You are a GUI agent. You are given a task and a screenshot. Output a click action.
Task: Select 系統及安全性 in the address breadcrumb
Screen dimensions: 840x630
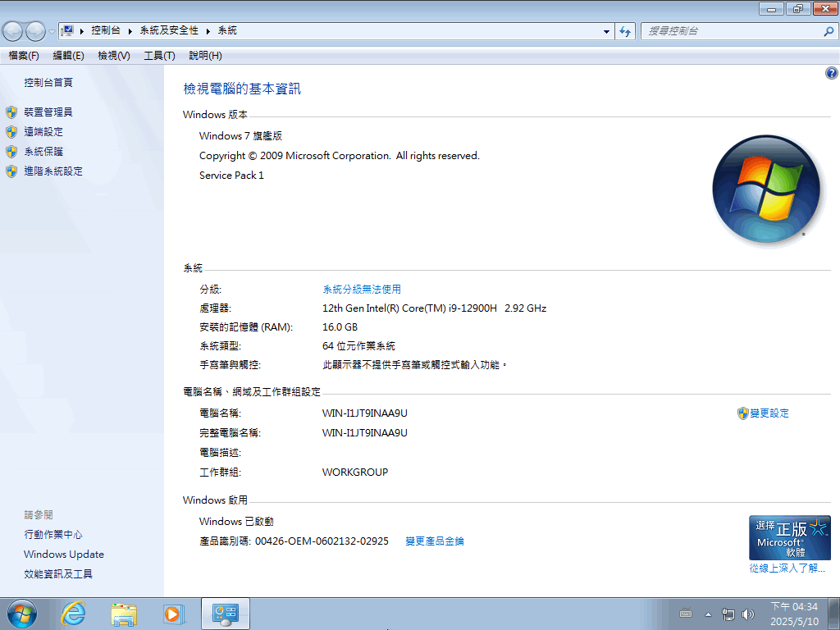point(169,30)
